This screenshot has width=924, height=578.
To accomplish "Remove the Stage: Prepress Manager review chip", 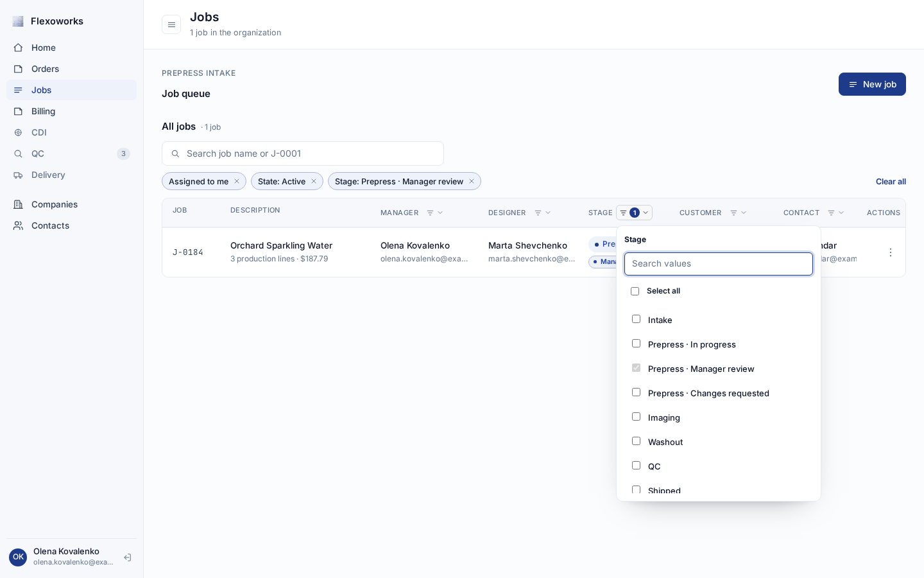I will point(472,181).
